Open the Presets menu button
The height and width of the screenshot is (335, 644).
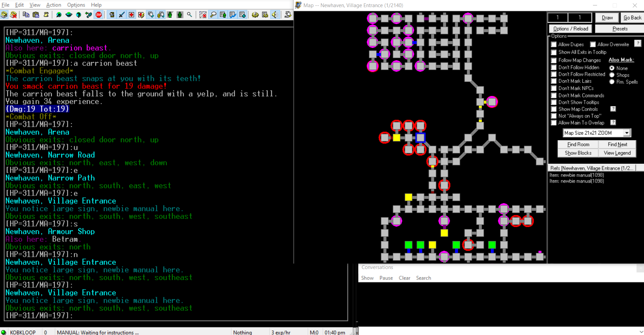pyautogui.click(x=619, y=29)
